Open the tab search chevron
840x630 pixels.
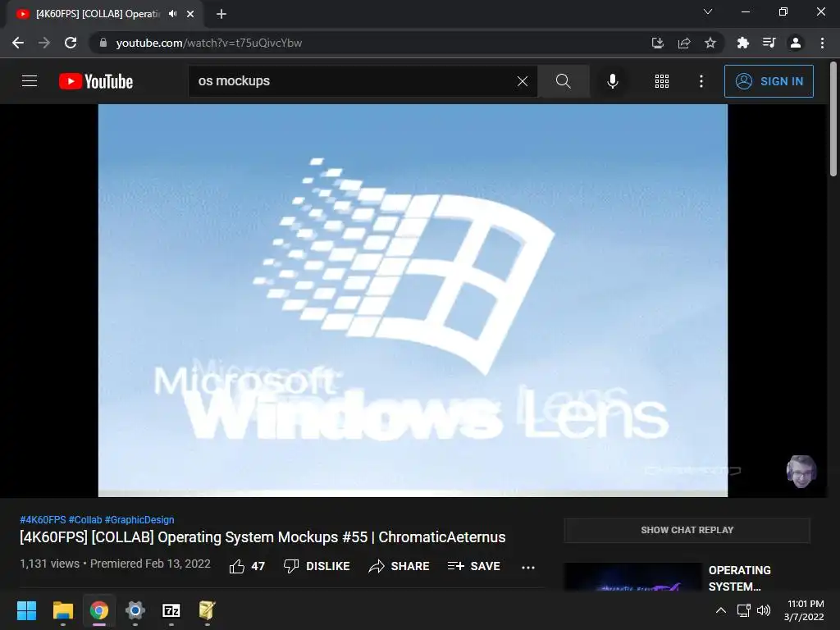pos(708,11)
